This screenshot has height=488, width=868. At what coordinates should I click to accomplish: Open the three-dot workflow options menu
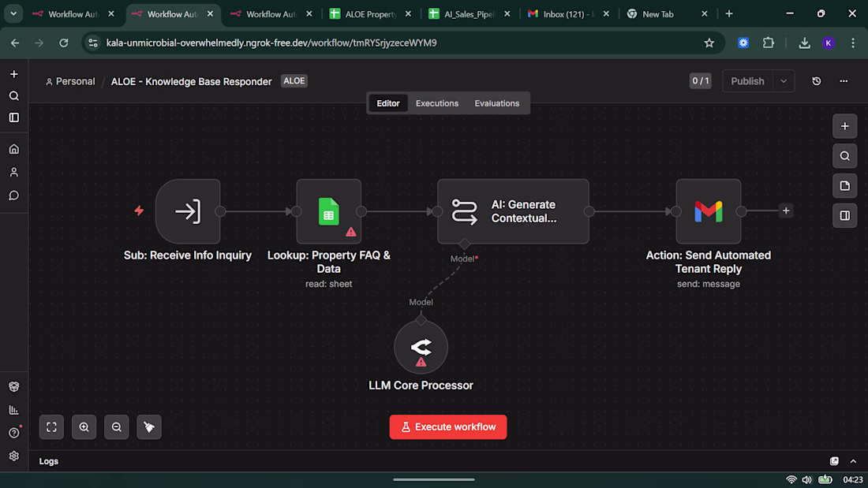(x=844, y=80)
